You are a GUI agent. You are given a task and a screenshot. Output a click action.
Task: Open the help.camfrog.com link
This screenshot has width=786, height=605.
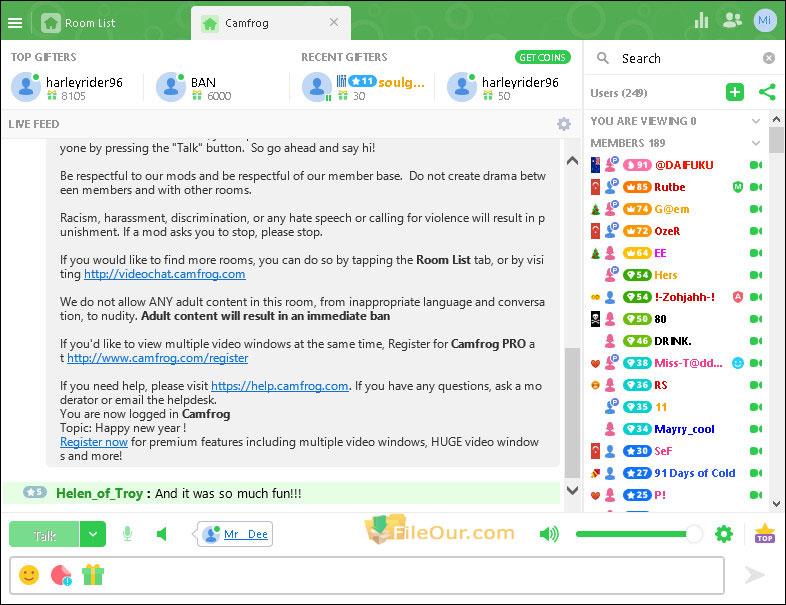click(280, 386)
